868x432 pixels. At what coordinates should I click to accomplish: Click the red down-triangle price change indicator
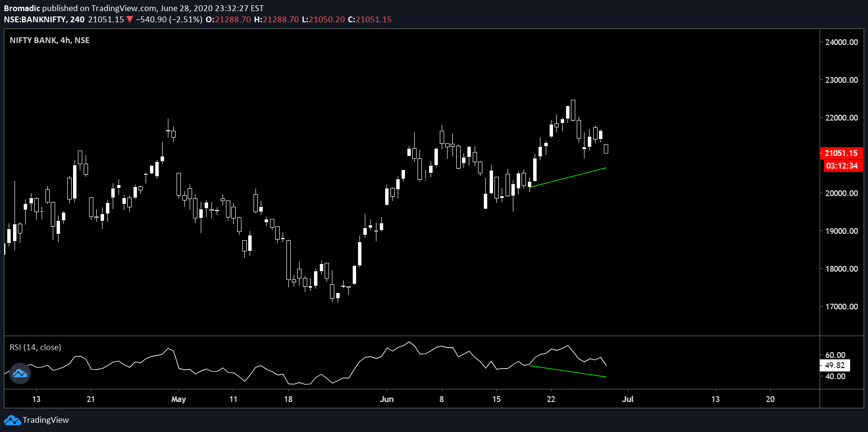[x=130, y=19]
